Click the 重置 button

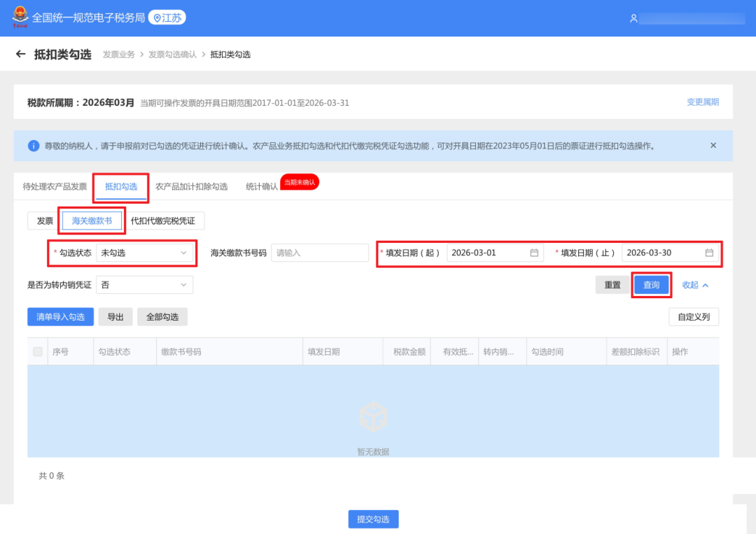pyautogui.click(x=612, y=285)
